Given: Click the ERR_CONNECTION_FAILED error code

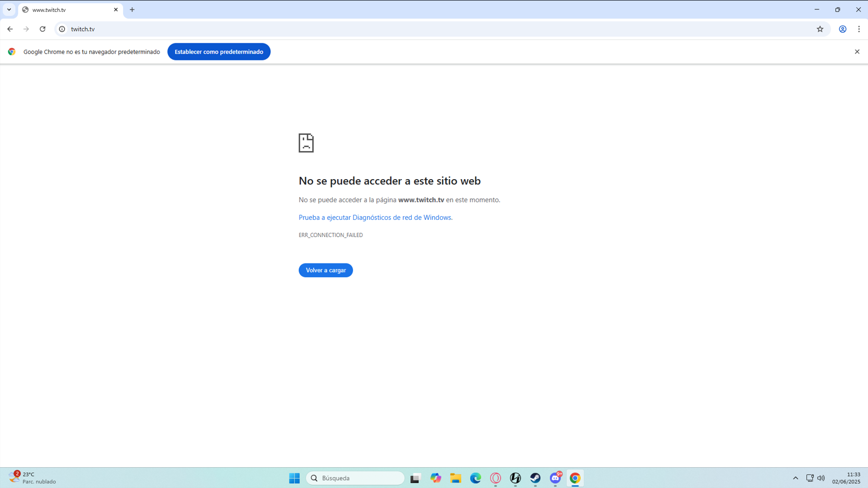Looking at the screenshot, I should click(x=331, y=235).
